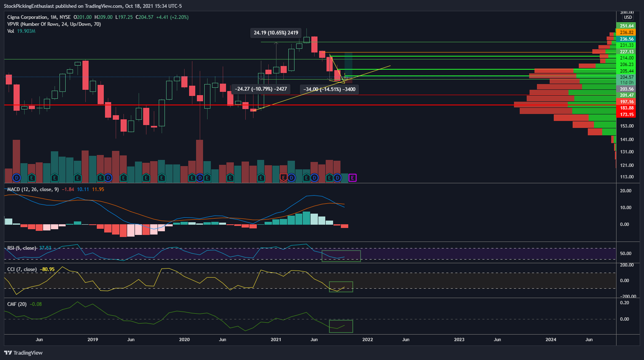Click the rightmost blue D dividend marker
This screenshot has height=360, width=644.
(x=337, y=178)
